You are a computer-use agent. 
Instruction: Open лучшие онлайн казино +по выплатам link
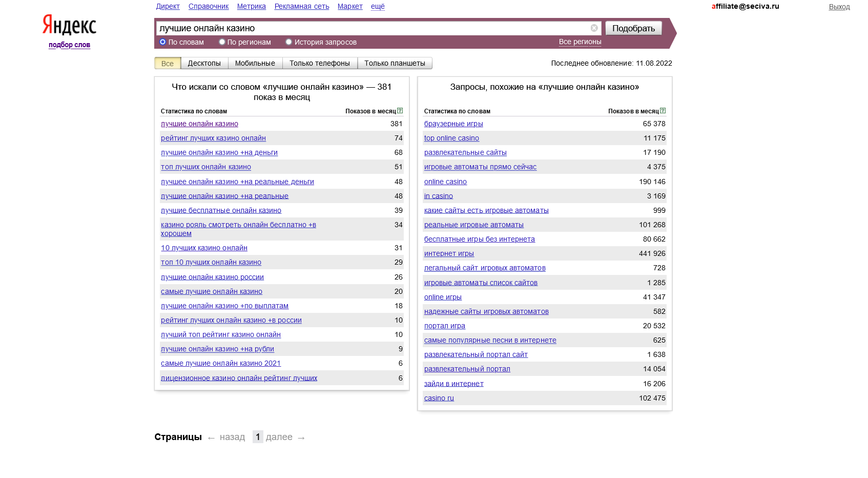(224, 306)
